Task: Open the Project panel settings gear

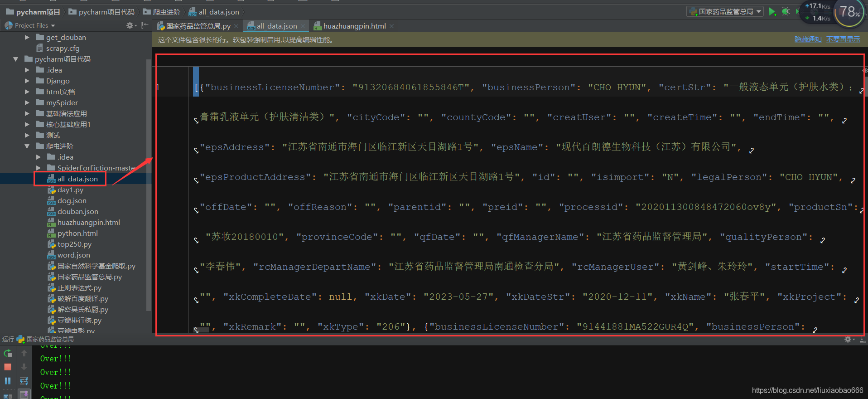Action: click(130, 25)
